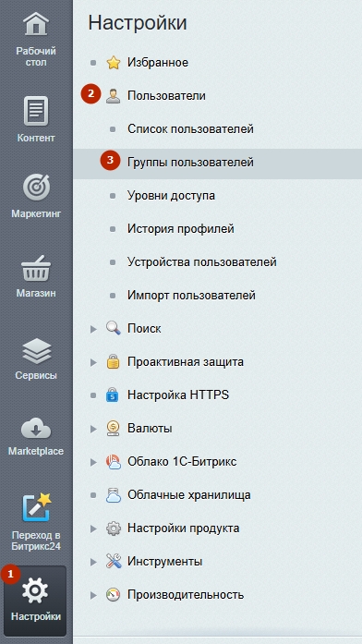The height and width of the screenshot is (644, 362).
Task: Open the Контент document icon
Action: pyautogui.click(x=36, y=111)
